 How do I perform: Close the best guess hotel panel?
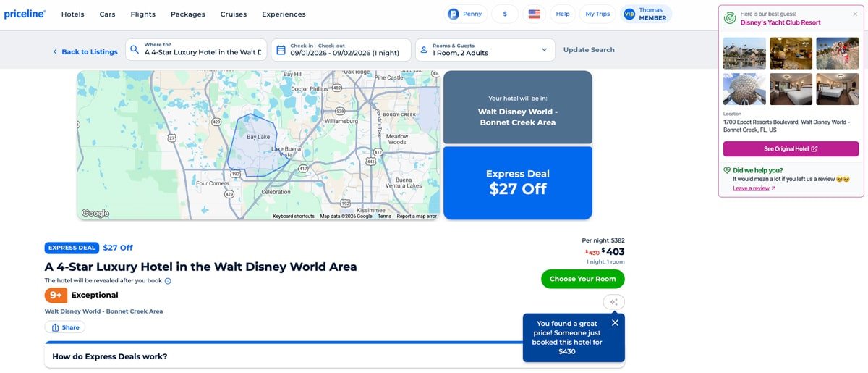(x=855, y=14)
